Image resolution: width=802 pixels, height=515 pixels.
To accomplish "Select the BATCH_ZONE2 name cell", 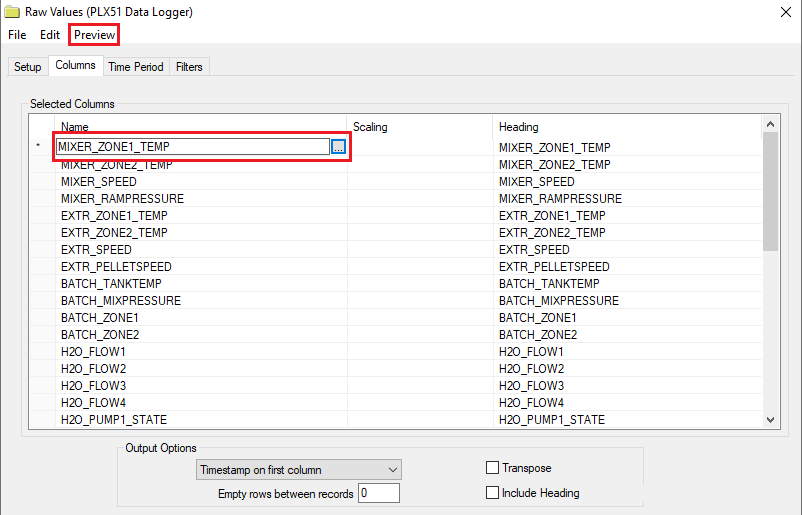I will click(200, 334).
